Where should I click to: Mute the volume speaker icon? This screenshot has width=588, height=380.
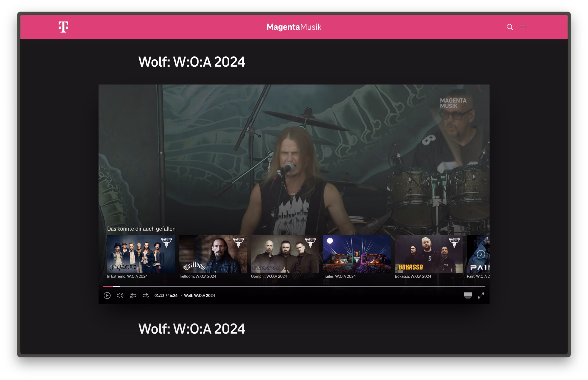(x=120, y=295)
